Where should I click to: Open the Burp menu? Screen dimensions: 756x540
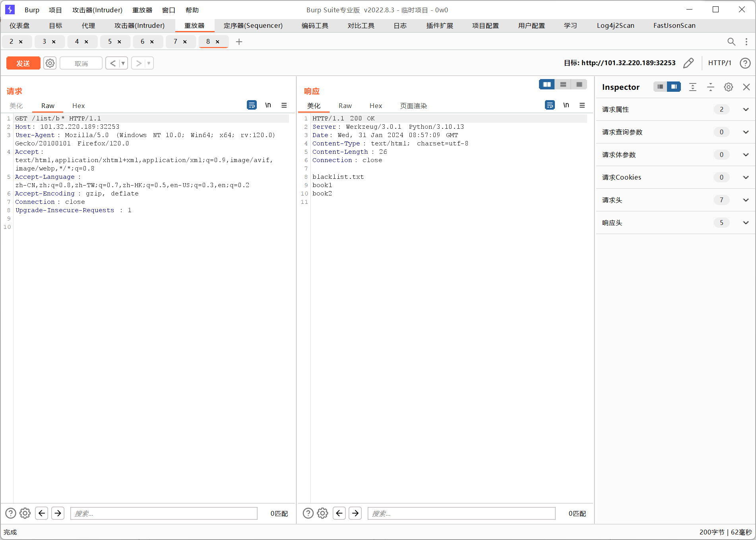pyautogui.click(x=32, y=10)
